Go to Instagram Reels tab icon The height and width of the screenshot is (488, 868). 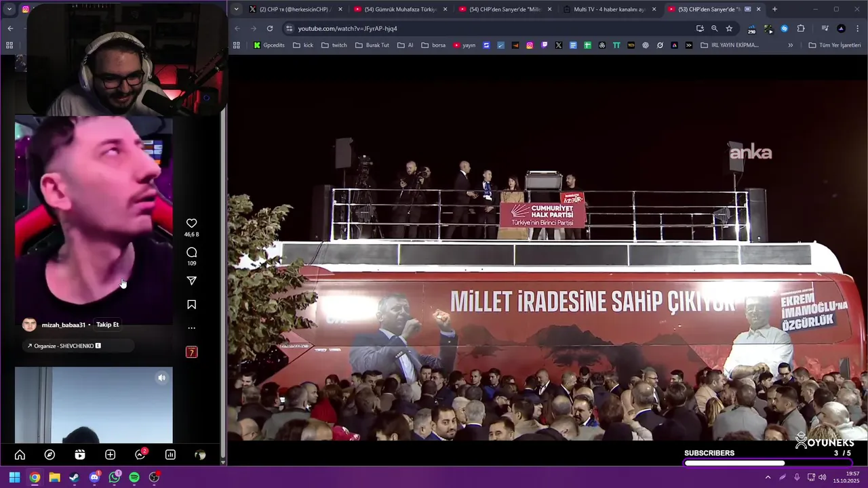(80, 455)
